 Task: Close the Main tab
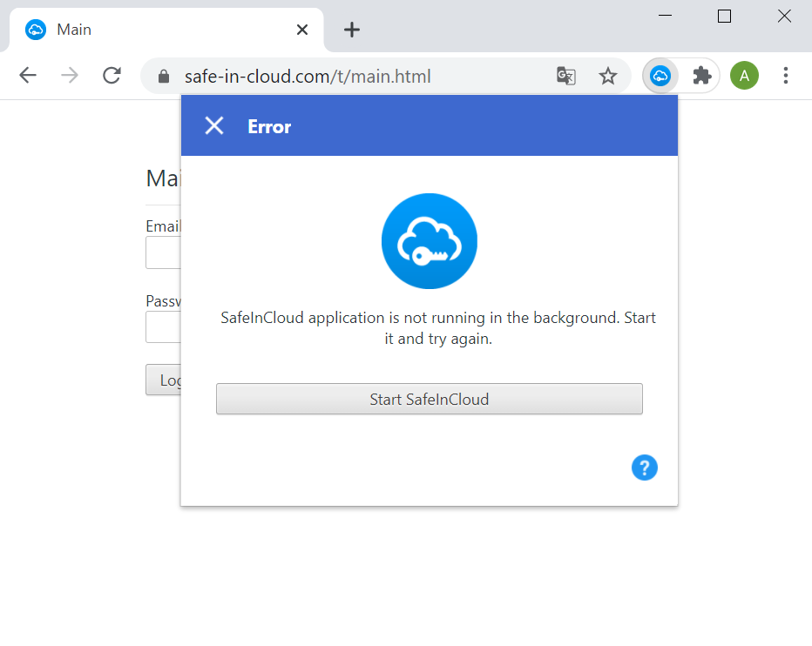click(302, 30)
